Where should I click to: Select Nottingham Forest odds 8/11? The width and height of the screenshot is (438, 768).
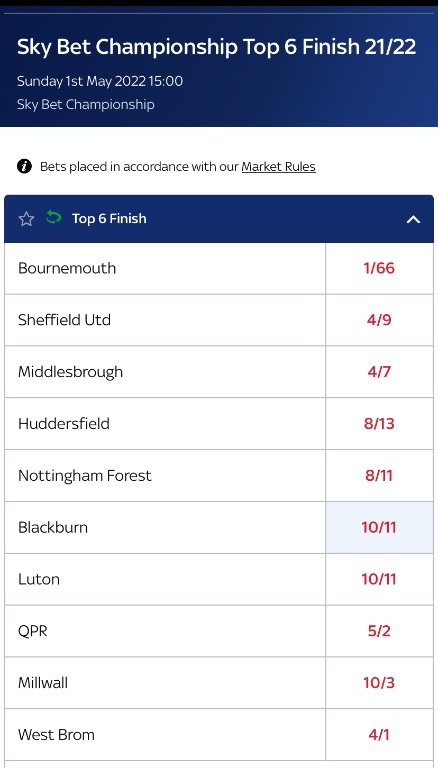(x=379, y=476)
